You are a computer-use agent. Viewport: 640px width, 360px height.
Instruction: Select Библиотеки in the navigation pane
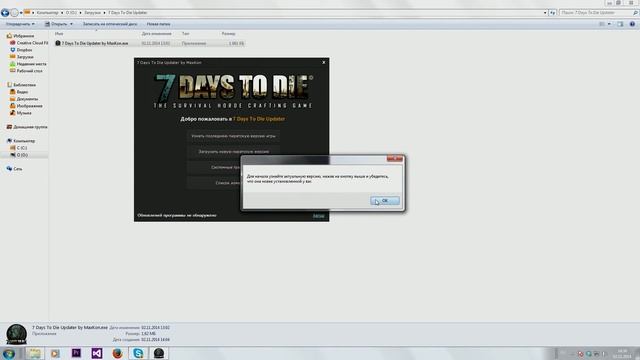pos(24,85)
